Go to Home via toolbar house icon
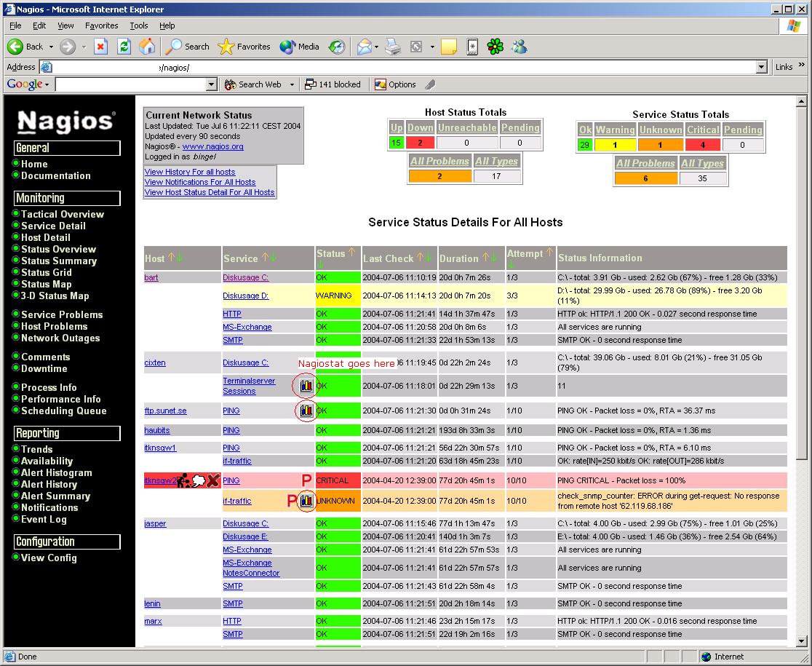 [147, 47]
